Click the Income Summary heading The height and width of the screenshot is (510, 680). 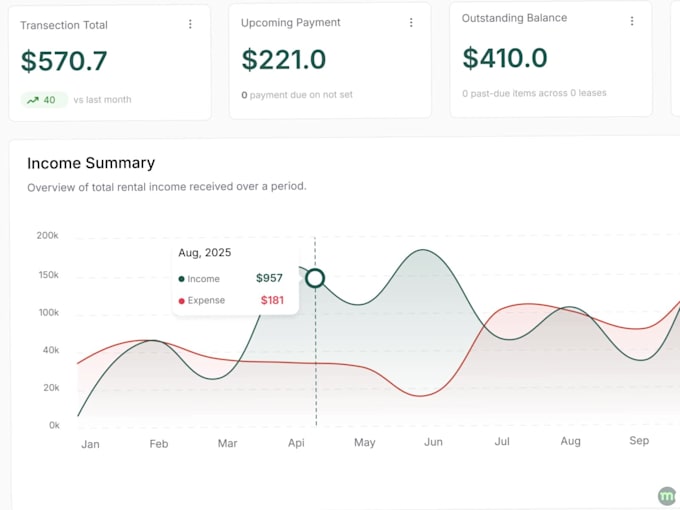tap(91, 163)
